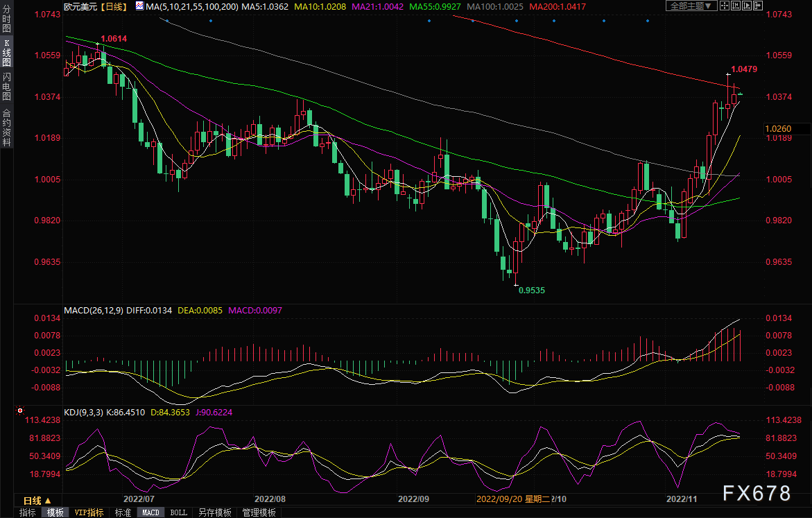This screenshot has width=812, height=518.
Task: Expand the 日线 period selector
Action: pos(37,500)
